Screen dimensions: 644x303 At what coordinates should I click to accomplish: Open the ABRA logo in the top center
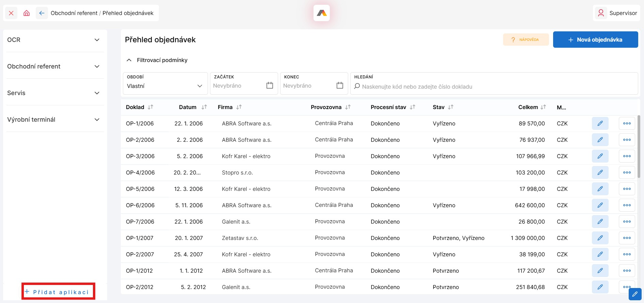click(x=322, y=13)
